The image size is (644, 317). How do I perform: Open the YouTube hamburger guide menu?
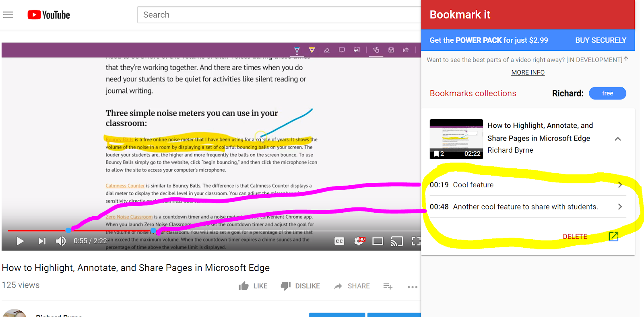tap(8, 15)
